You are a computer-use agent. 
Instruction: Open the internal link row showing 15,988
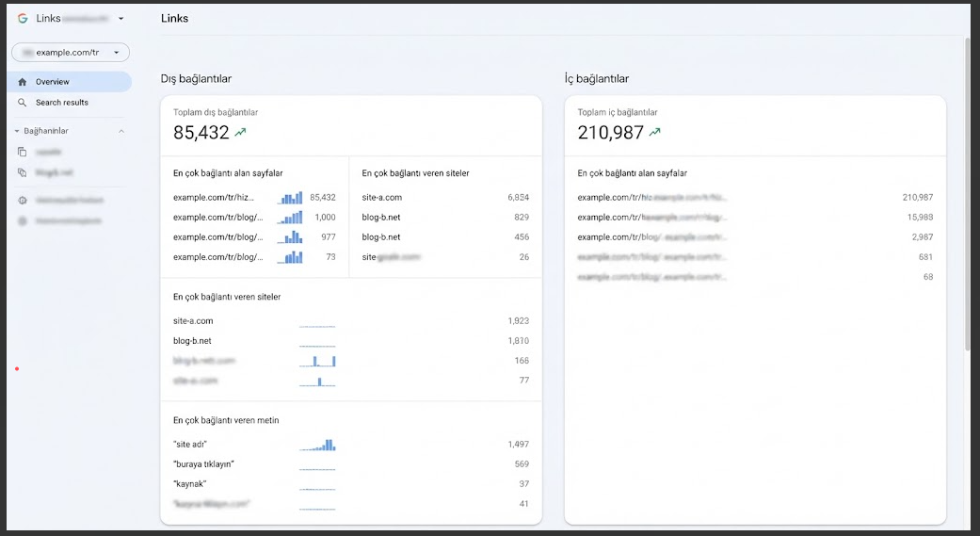(x=755, y=218)
